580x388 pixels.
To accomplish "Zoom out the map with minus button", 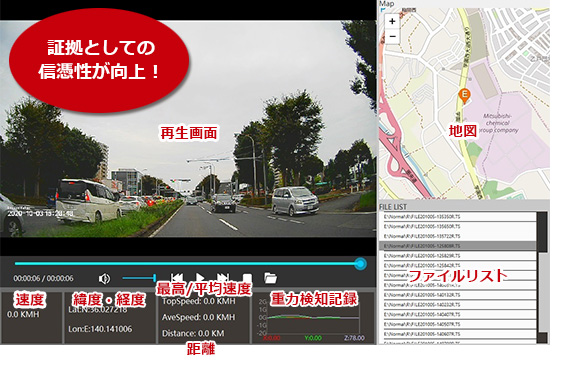I will click(392, 36).
